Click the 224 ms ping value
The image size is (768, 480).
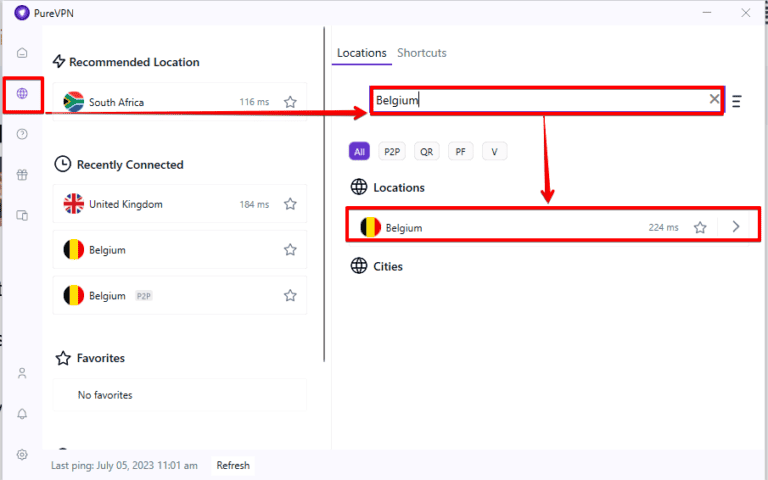pyautogui.click(x=663, y=227)
